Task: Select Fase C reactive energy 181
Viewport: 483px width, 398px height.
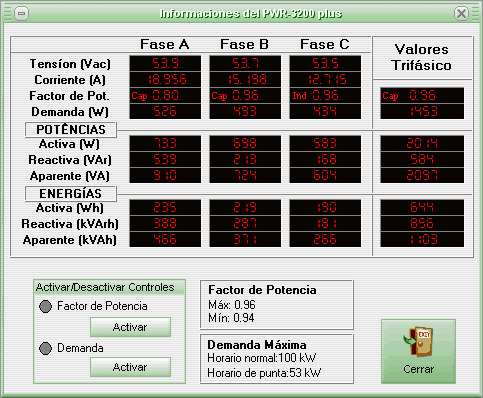Action: [325, 223]
